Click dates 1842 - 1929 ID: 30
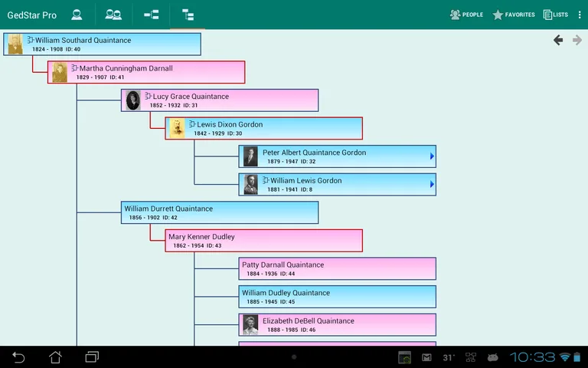Image resolution: width=588 pixels, height=368 pixels. tap(218, 133)
